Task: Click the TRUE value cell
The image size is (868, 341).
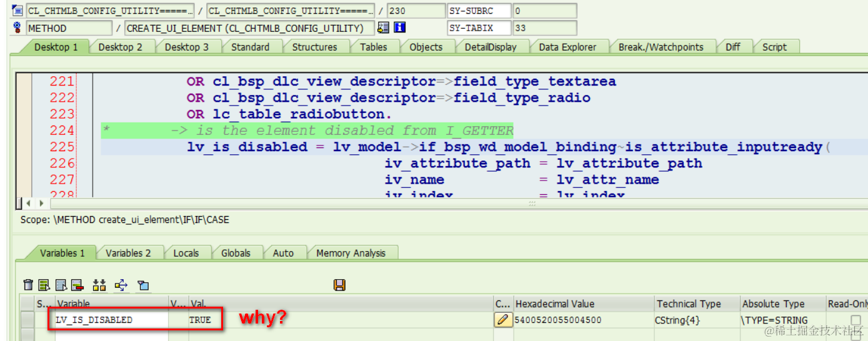Action: point(200,320)
